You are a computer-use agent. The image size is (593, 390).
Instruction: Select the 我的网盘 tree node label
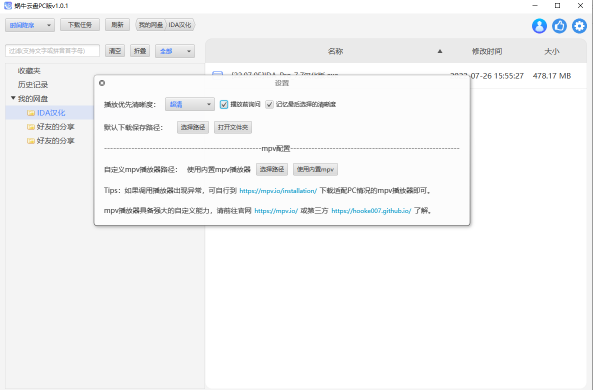(x=33, y=98)
